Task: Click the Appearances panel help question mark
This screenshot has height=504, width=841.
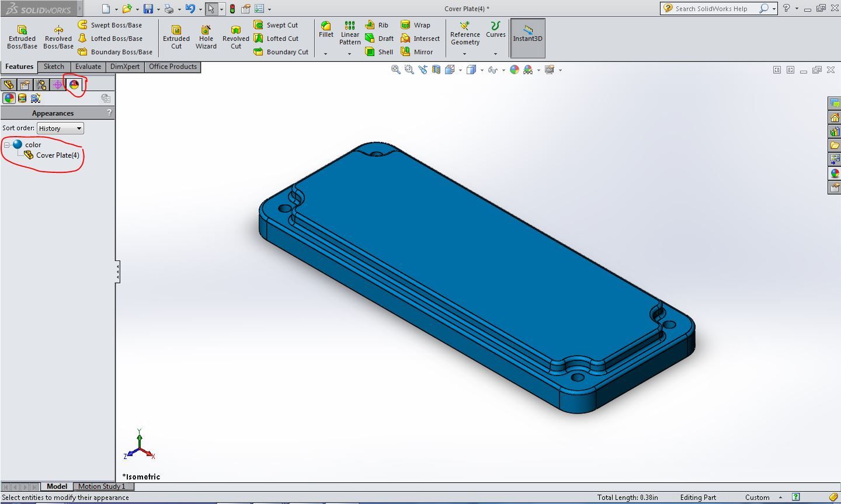Action: click(x=109, y=113)
